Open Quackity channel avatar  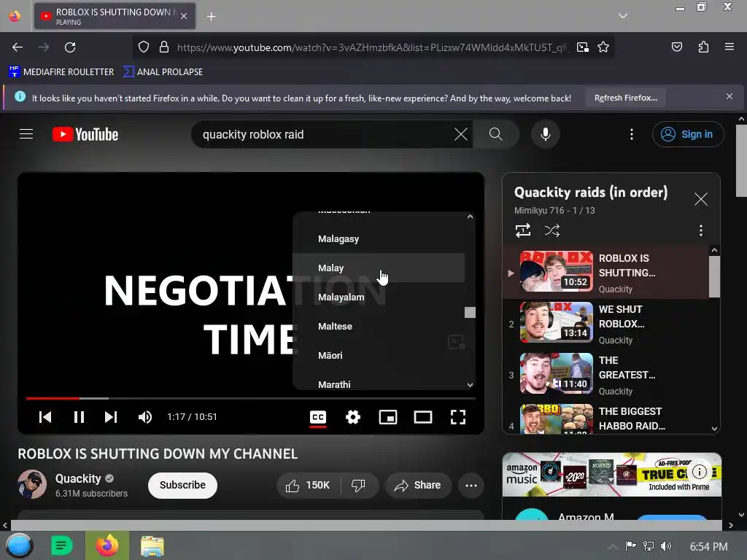tap(32, 484)
